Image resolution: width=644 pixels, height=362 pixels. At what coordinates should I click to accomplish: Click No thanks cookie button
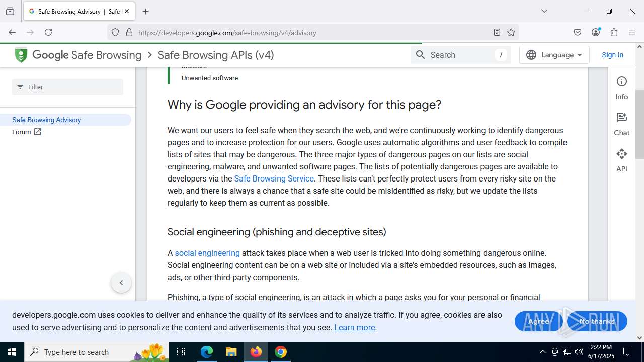click(x=597, y=321)
